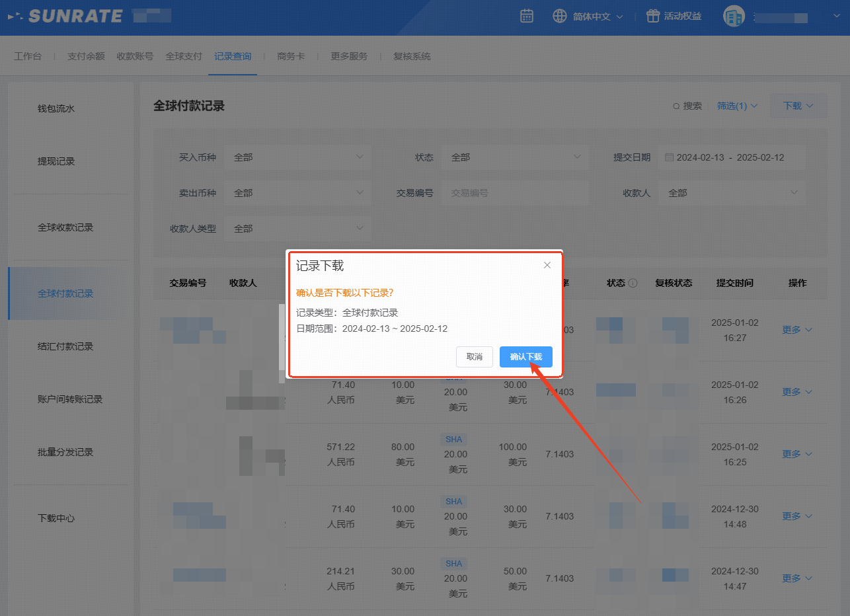Open the 提交日期 date range picker
This screenshot has height=616, width=850.
coord(730,157)
